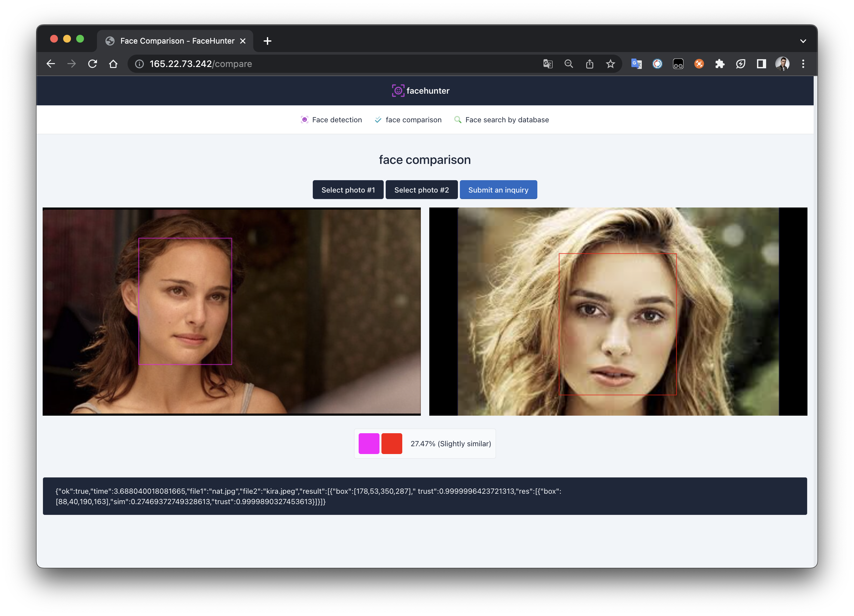Click the lightning bolt extension icon
This screenshot has height=616, width=854.
741,64
